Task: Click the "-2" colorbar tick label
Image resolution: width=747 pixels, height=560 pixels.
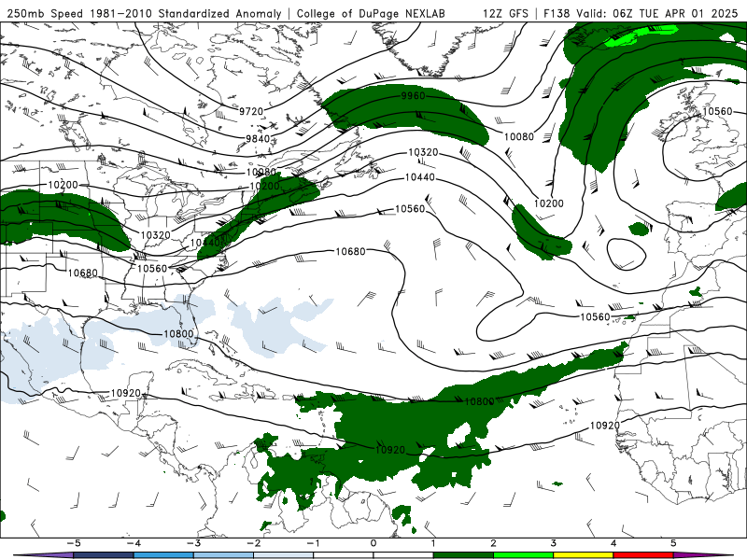Action: pyautogui.click(x=253, y=543)
